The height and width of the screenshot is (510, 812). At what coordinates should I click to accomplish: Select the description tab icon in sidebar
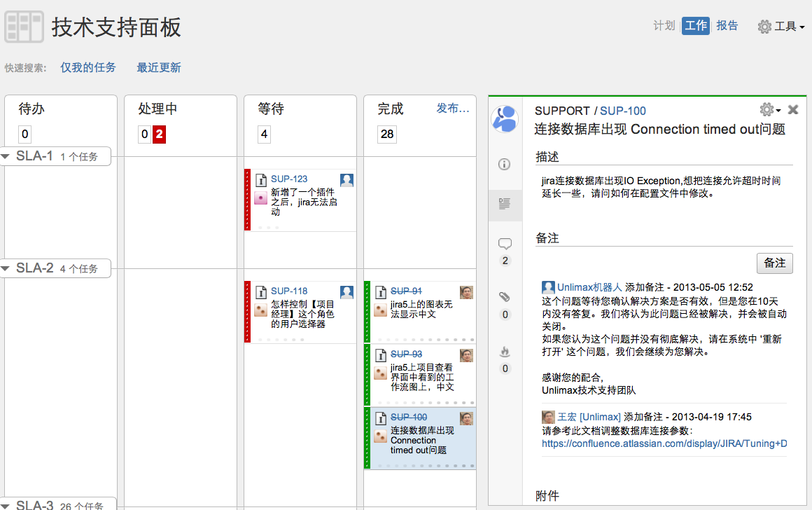click(x=504, y=205)
